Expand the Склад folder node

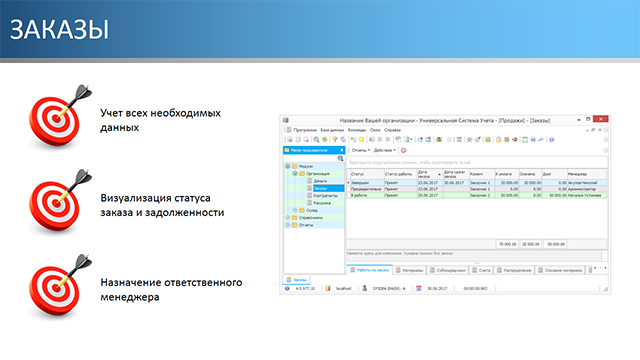pyautogui.click(x=295, y=210)
